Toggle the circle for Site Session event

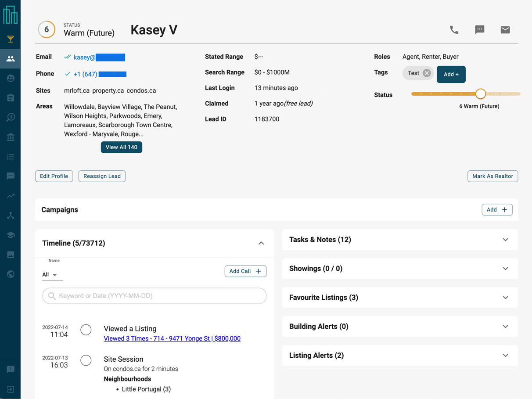point(86,360)
